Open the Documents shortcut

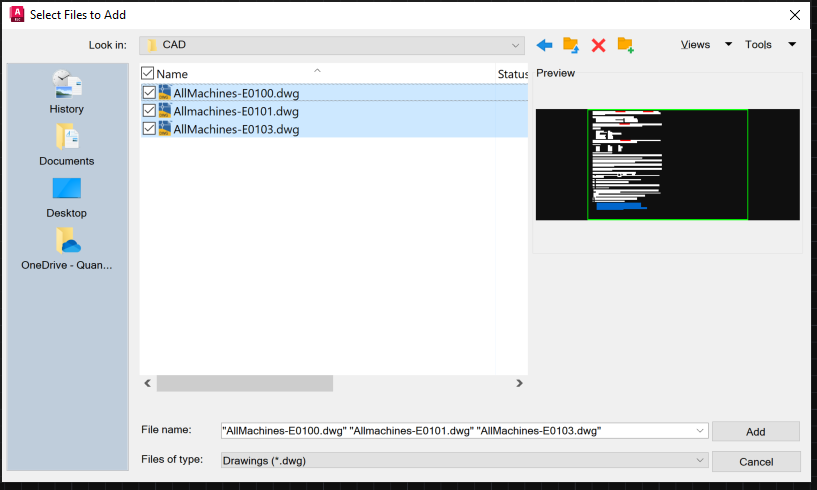(x=67, y=144)
